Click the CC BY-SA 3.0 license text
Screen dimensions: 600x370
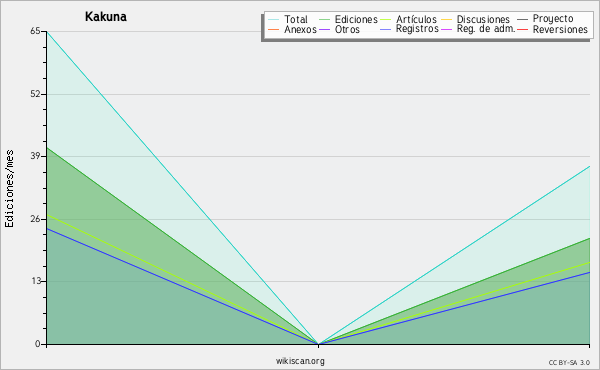(x=569, y=363)
